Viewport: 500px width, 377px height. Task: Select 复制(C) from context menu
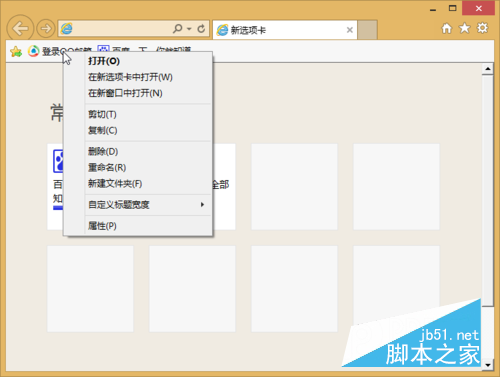[138, 130]
